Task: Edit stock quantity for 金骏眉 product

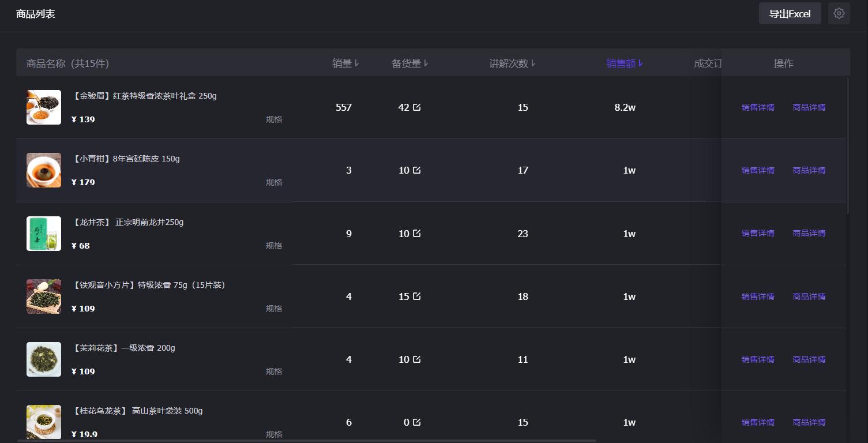Action: pos(417,107)
